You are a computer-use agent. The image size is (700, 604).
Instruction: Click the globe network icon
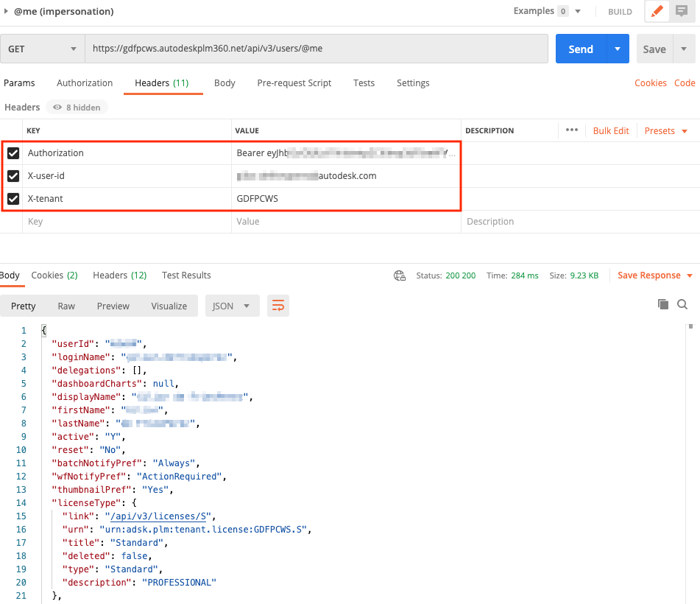pos(400,275)
